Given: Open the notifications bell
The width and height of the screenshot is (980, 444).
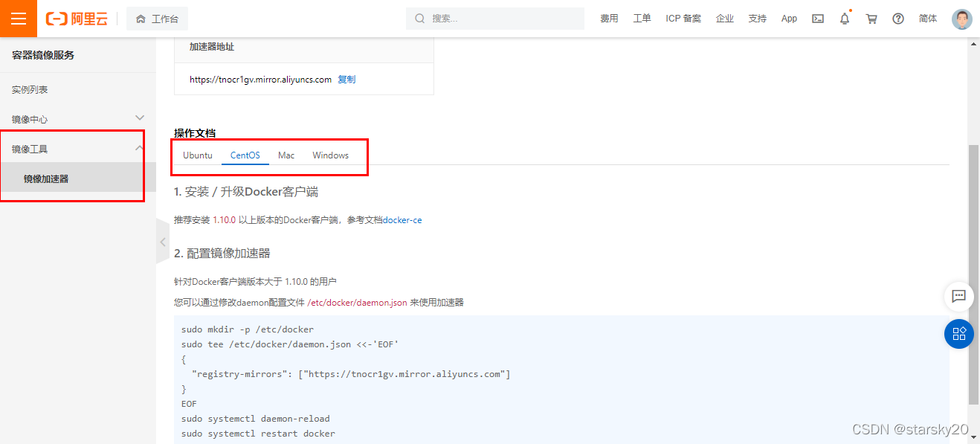Looking at the screenshot, I should coord(845,19).
